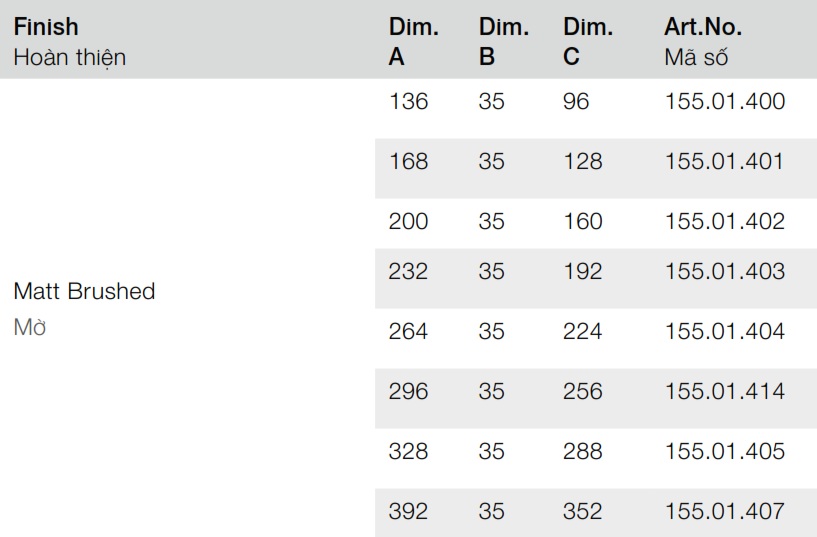Click the Dim. A value 264
Screen dimensions: 817x537
(x=408, y=331)
